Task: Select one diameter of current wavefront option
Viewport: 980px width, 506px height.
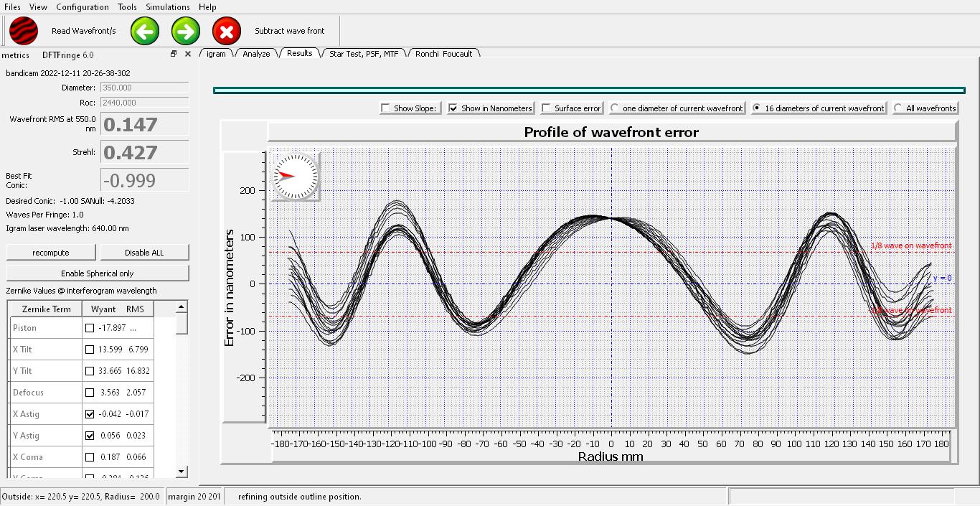Action: (x=615, y=108)
